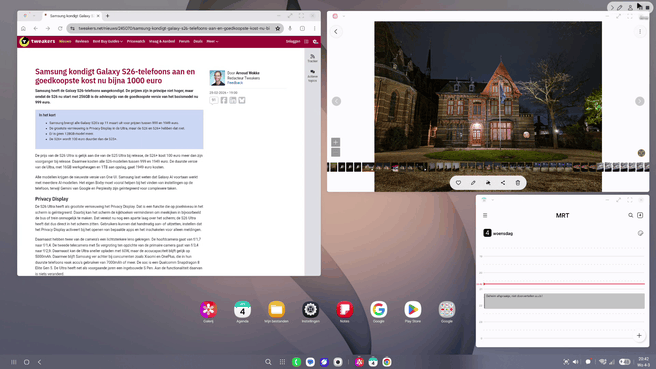Launch Agenda from the desktop
Screen dimensions: 656x369
tap(242, 312)
